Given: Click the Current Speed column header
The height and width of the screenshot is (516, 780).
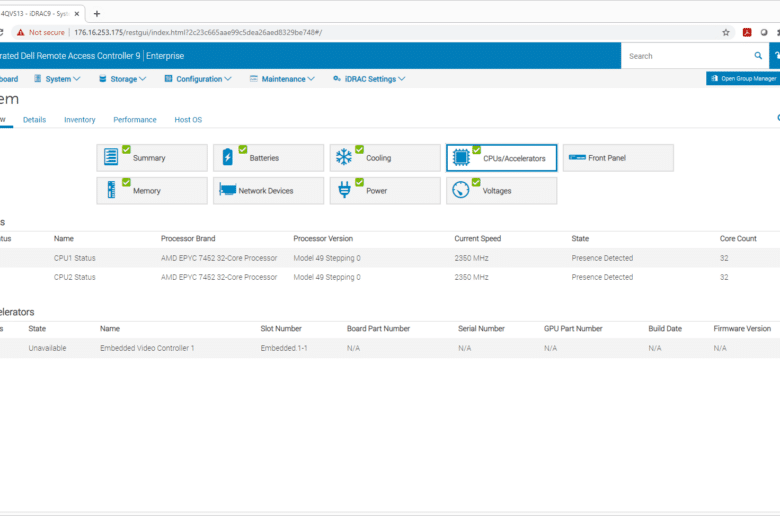Looking at the screenshot, I should pyautogui.click(x=478, y=238).
